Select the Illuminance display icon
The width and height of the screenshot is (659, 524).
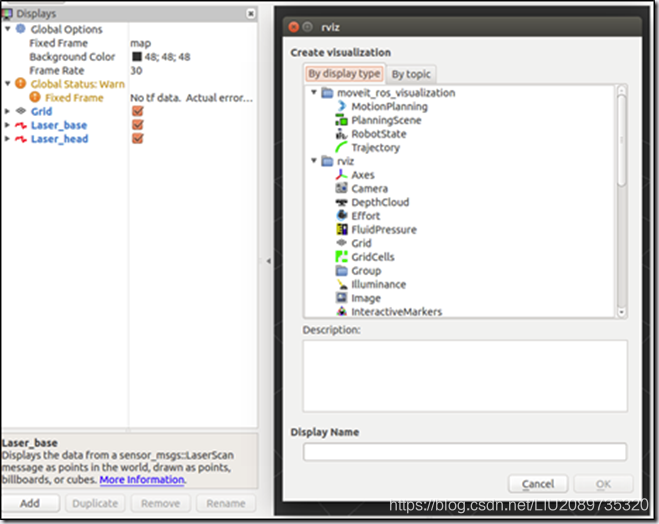point(341,284)
